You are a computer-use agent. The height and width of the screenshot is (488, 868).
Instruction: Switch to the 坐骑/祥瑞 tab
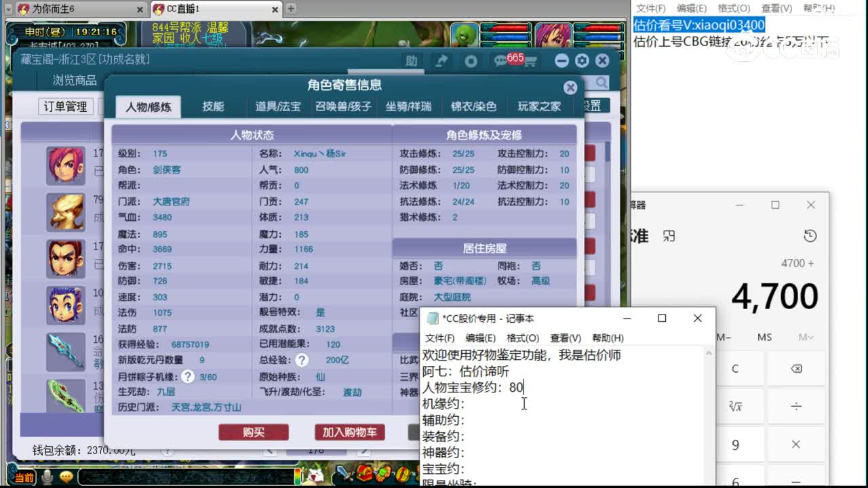[408, 106]
